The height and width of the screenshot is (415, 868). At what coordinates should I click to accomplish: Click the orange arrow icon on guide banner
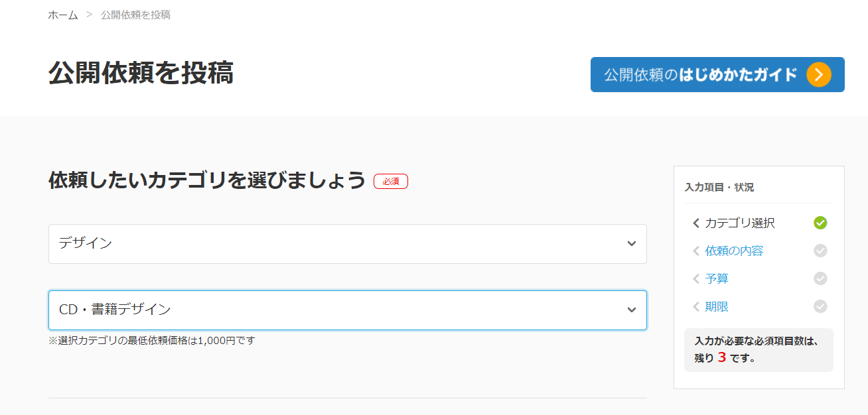(819, 75)
